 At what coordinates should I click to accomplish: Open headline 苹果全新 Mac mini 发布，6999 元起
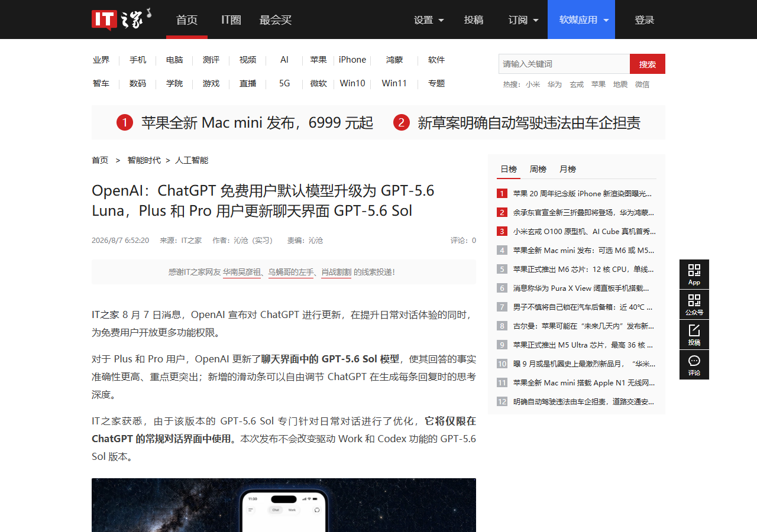click(x=257, y=122)
